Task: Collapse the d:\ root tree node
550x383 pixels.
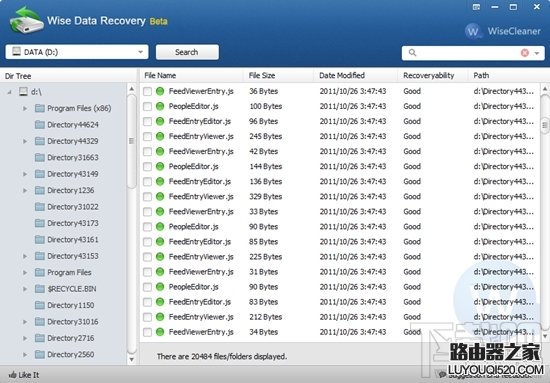Action: click(x=9, y=92)
